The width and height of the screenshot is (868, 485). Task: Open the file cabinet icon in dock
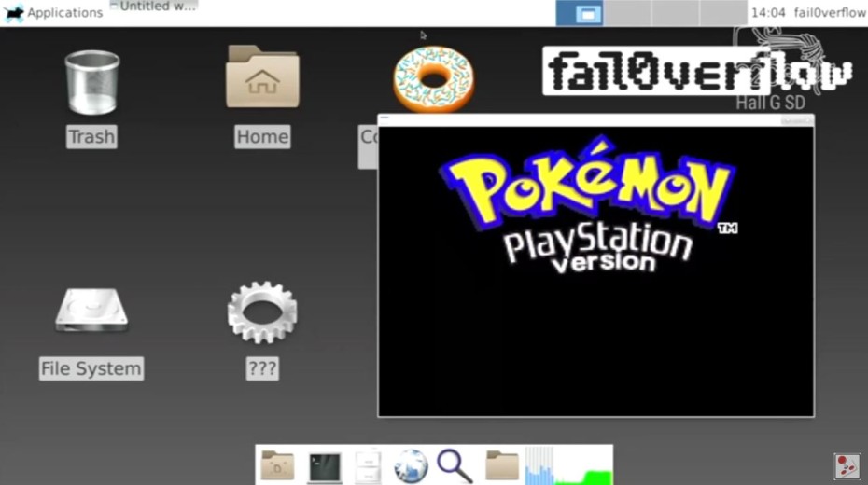coord(368,465)
